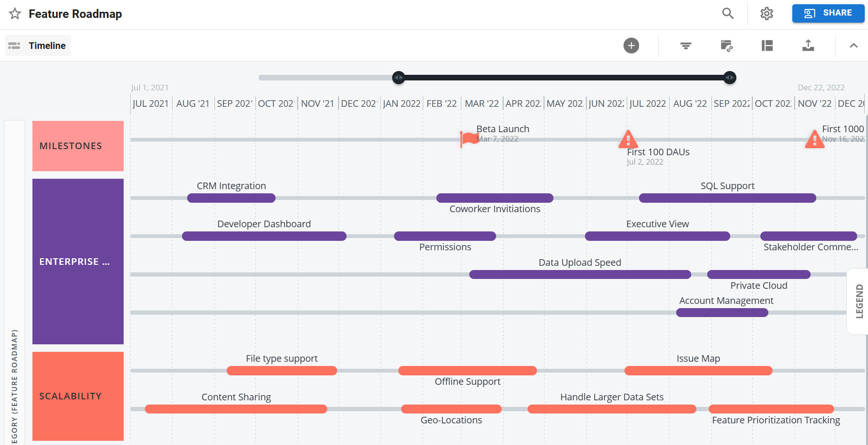
Task: Switch layouts using the panel layout icon
Action: coord(767,45)
